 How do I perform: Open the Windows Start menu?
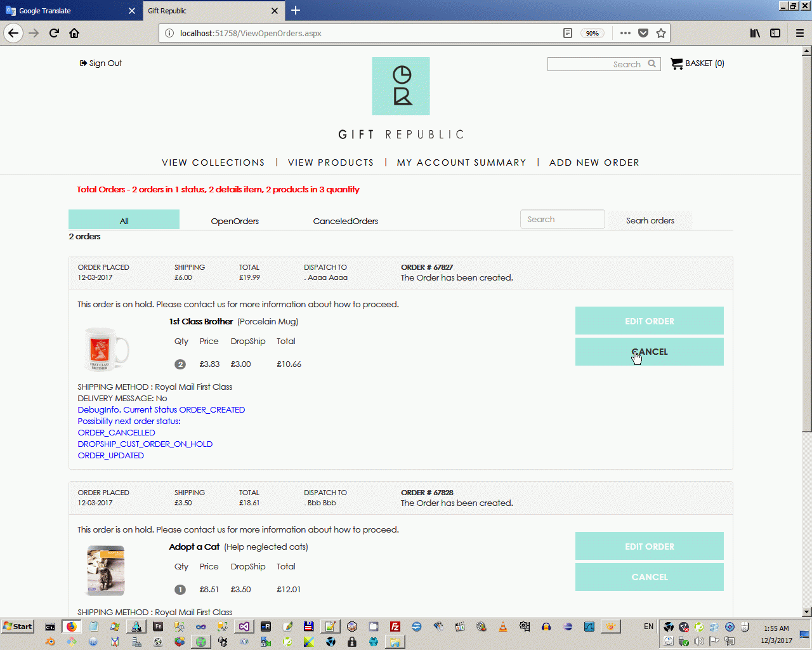(18, 627)
